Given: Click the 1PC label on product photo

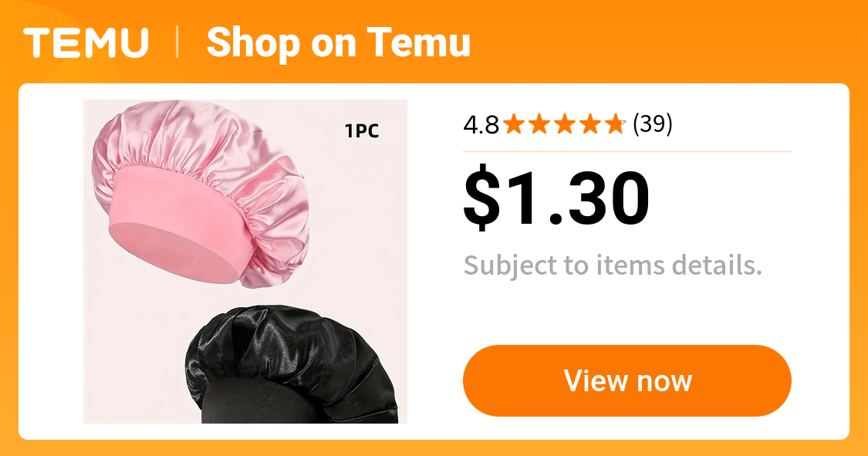Looking at the screenshot, I should tap(362, 131).
